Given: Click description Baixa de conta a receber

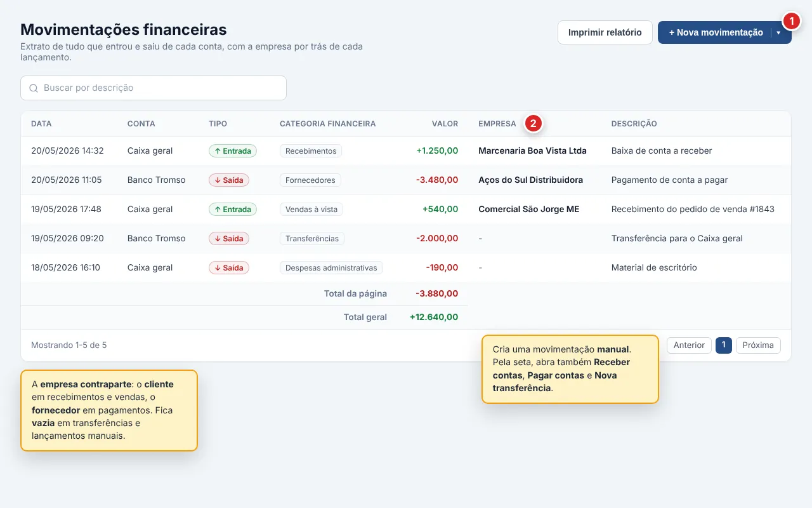Looking at the screenshot, I should point(662,151).
